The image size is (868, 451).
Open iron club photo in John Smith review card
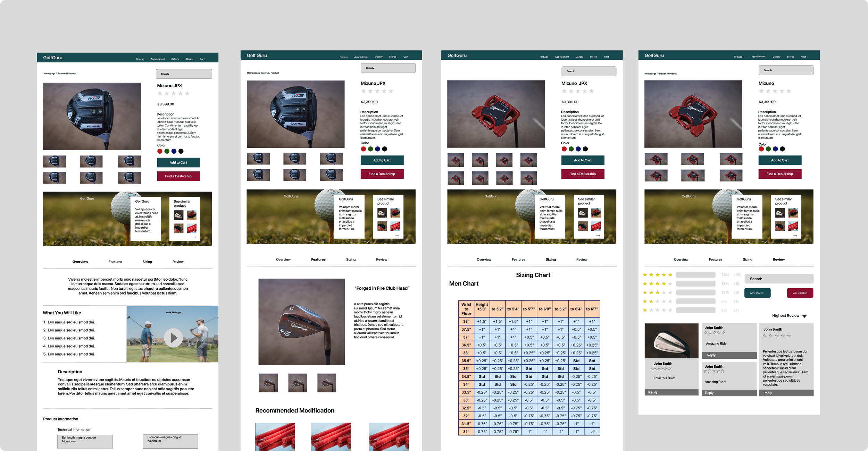[671, 341]
